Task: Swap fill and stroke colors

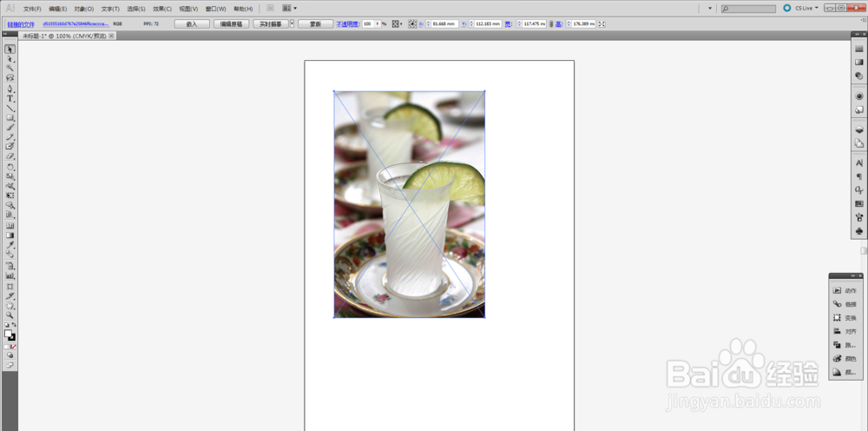Action: click(14, 325)
